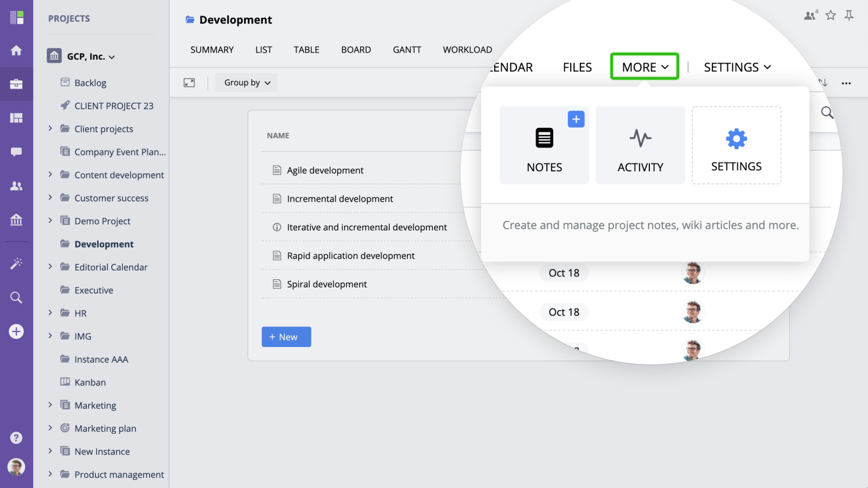Open the Chat bubble icon in sidebar
The height and width of the screenshot is (488, 868).
[16, 152]
